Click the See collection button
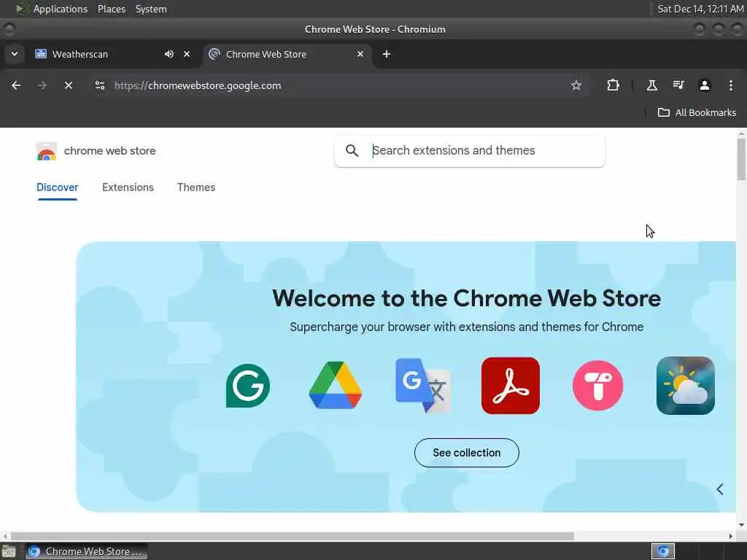This screenshot has width=747, height=560. coord(467,453)
